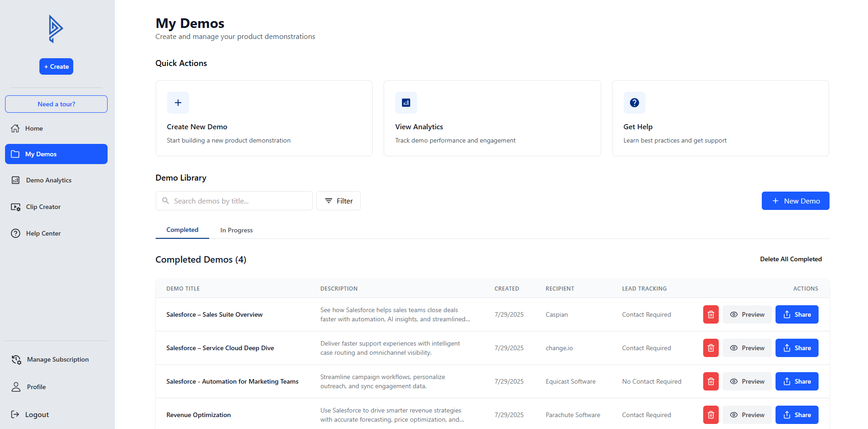Preview the Revenue Optimization demo

(x=747, y=415)
